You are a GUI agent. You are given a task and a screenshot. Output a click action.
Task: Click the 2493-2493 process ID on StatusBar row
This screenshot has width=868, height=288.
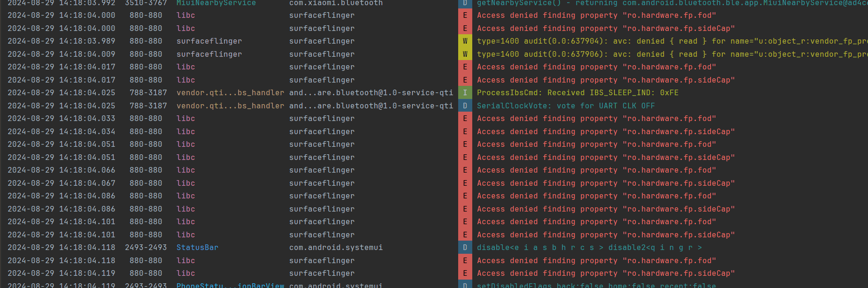tap(146, 248)
